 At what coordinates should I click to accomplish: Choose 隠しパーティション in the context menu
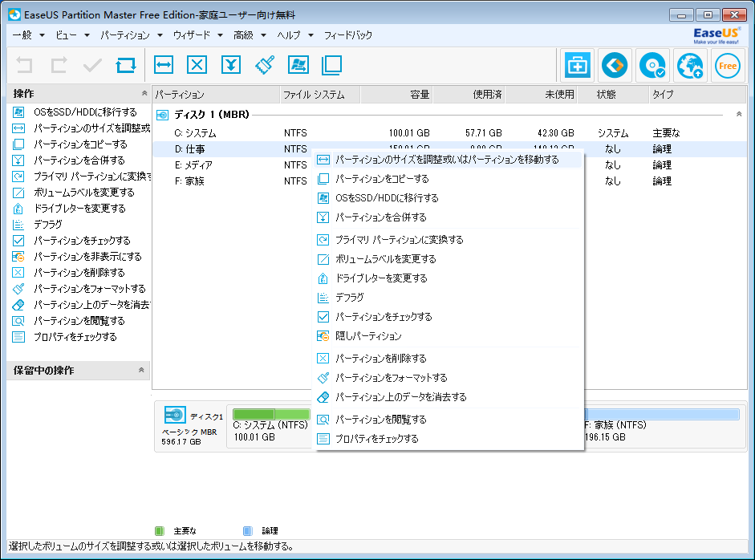pyautogui.click(x=448, y=335)
